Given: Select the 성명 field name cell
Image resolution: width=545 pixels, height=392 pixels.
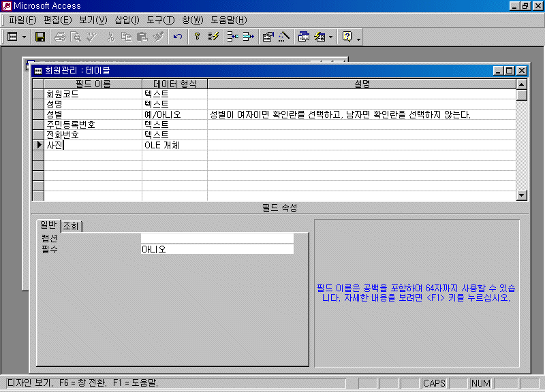Looking at the screenshot, I should click(x=93, y=104).
